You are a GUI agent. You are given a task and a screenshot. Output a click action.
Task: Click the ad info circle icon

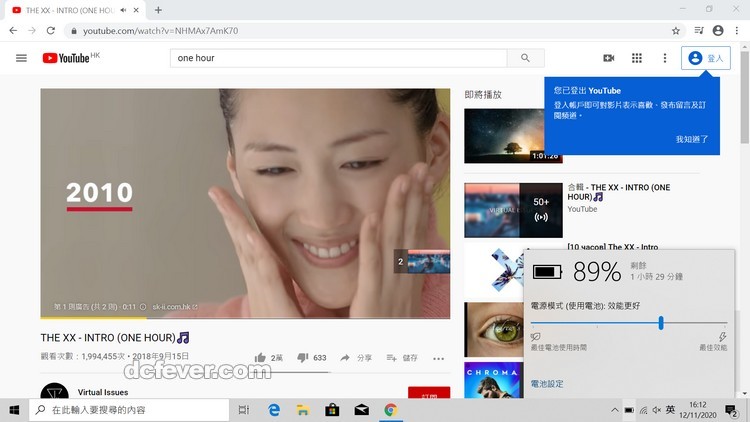pyautogui.click(x=143, y=307)
